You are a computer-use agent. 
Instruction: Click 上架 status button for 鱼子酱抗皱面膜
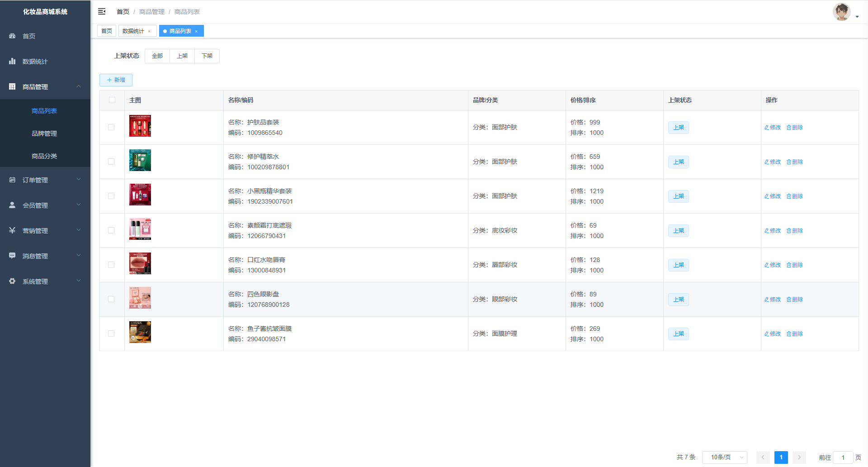click(x=678, y=334)
